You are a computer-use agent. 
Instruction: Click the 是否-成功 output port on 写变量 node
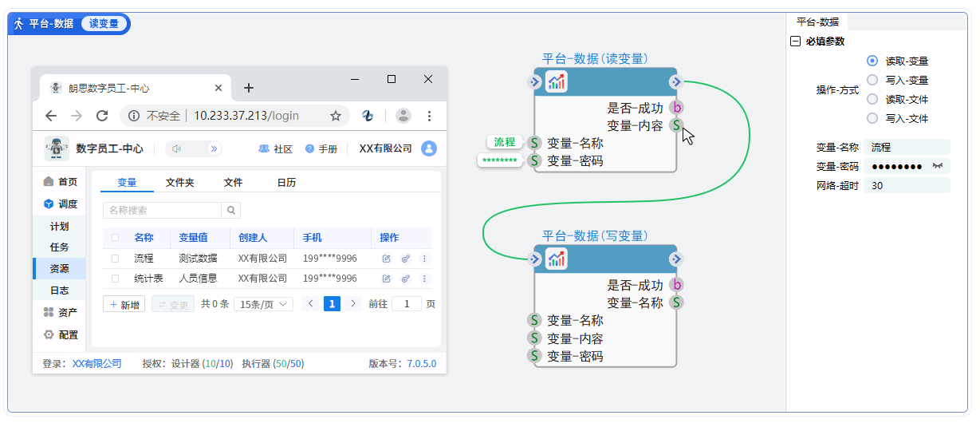pos(676,285)
